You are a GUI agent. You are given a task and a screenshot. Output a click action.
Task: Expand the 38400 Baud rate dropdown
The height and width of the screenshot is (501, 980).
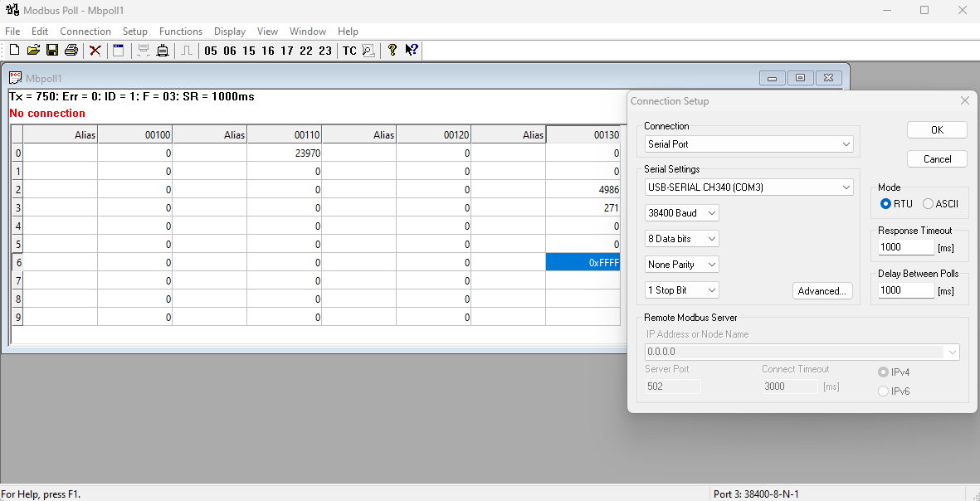[682, 213]
